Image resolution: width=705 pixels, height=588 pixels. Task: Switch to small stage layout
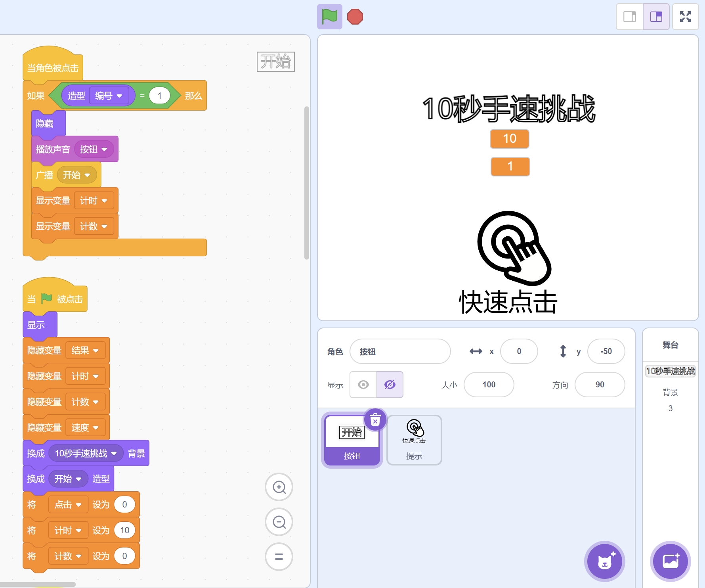pyautogui.click(x=629, y=17)
